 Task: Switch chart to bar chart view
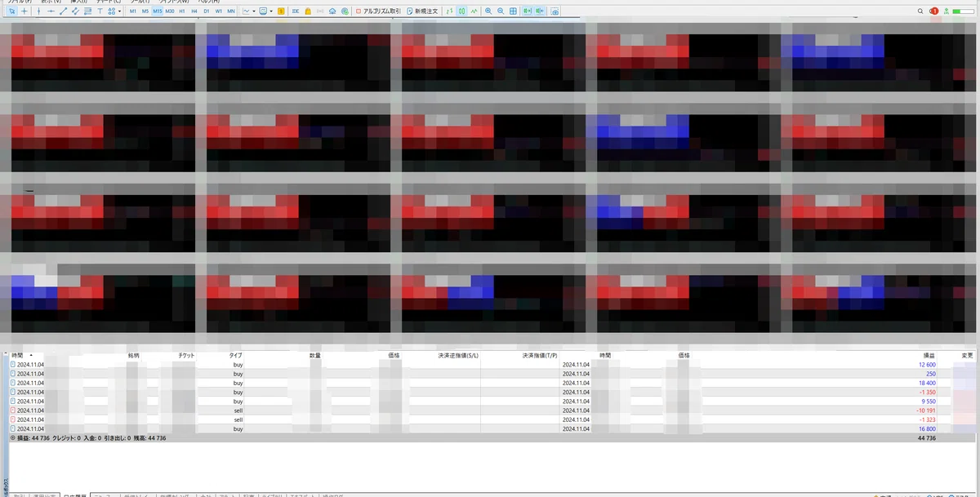(449, 11)
